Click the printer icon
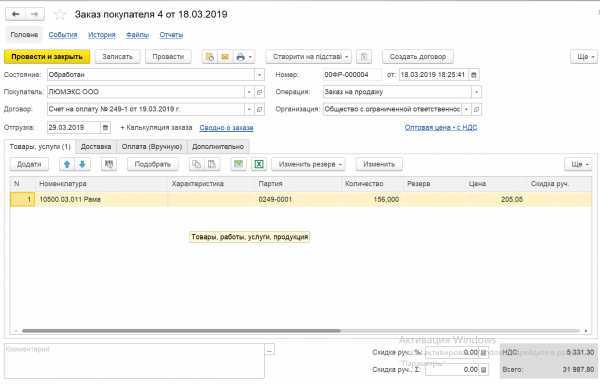Image resolution: width=600 pixels, height=384 pixels. (240, 57)
